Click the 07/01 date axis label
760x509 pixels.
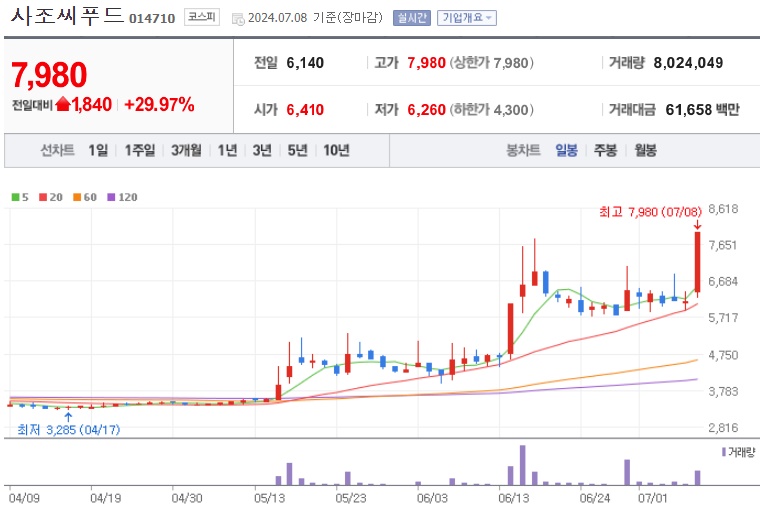tap(652, 498)
